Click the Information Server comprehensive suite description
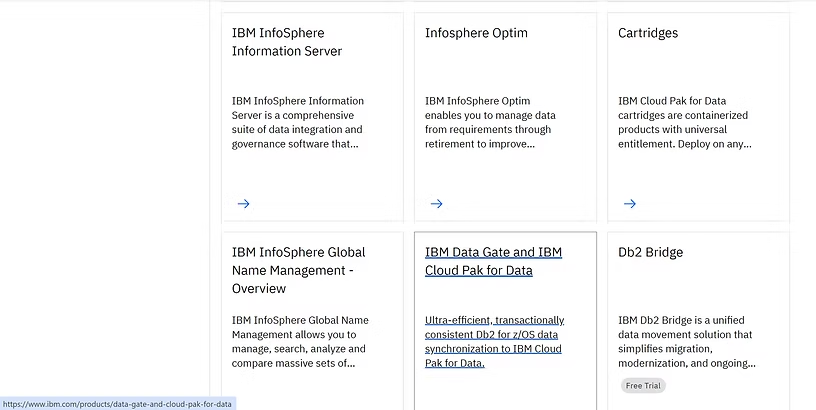Image resolution: width=816 pixels, height=410 pixels. 298,122
